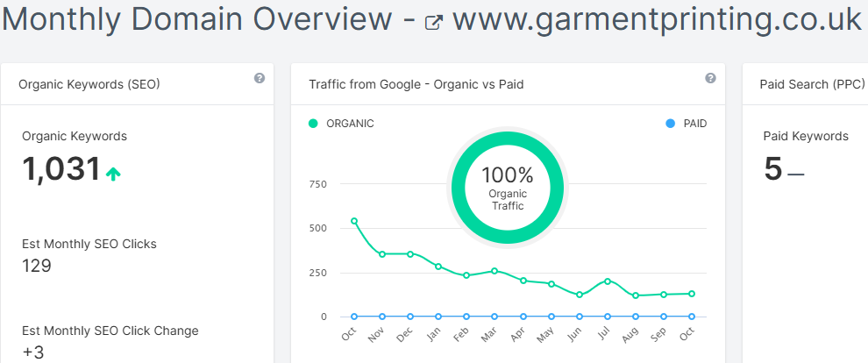Image resolution: width=868 pixels, height=363 pixels.
Task: Click help icon in Organic Keywords (SEO) card
Action: coord(260,78)
